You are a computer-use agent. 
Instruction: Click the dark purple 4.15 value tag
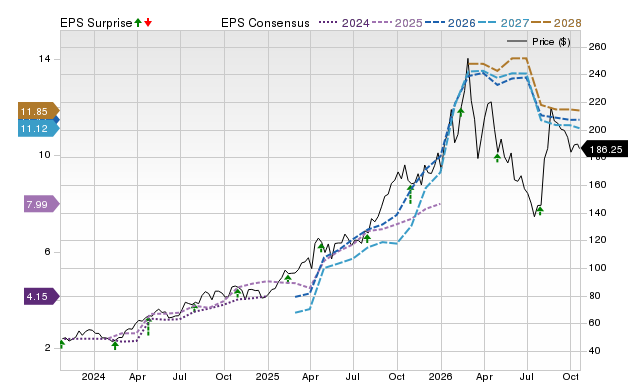41,296
